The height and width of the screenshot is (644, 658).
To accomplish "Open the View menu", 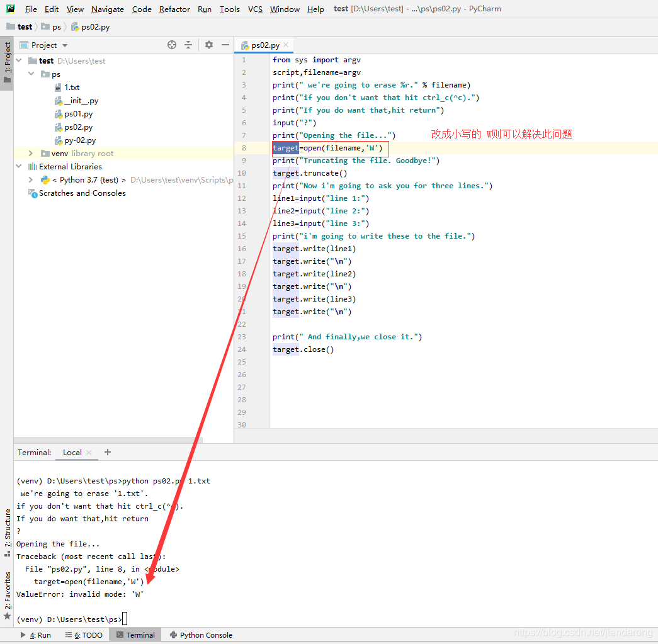I will [x=75, y=9].
